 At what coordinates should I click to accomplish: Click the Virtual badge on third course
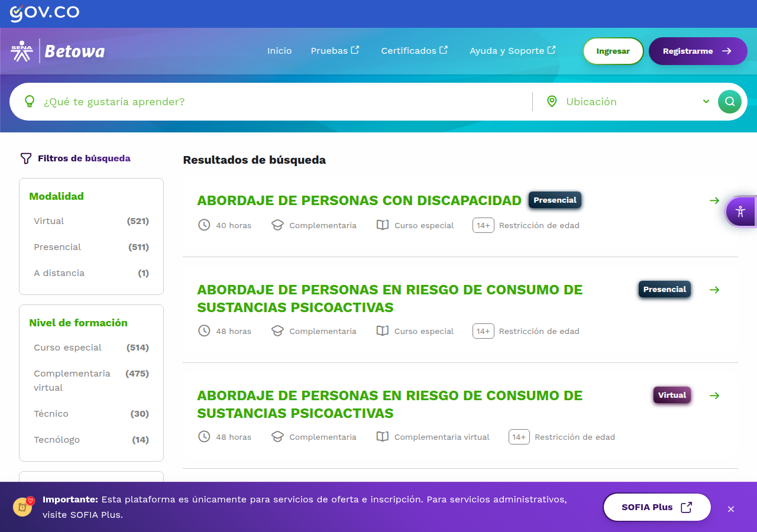(x=672, y=395)
